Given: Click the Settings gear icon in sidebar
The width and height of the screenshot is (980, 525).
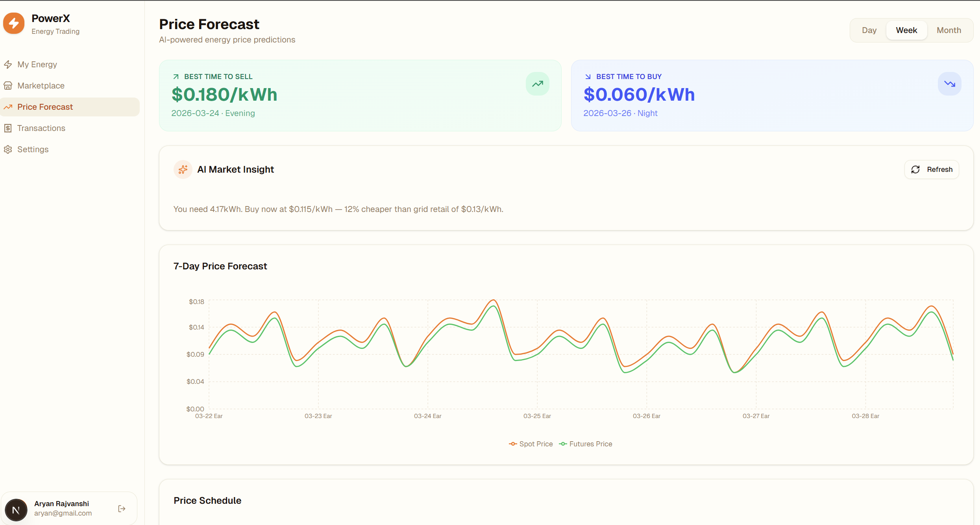Looking at the screenshot, I should pyautogui.click(x=8, y=149).
